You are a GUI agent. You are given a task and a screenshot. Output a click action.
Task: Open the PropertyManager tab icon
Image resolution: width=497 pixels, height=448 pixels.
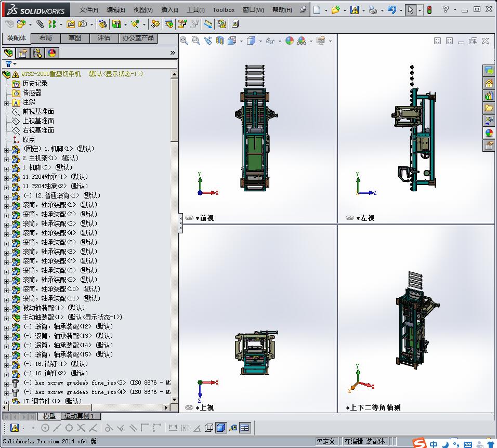coord(23,53)
